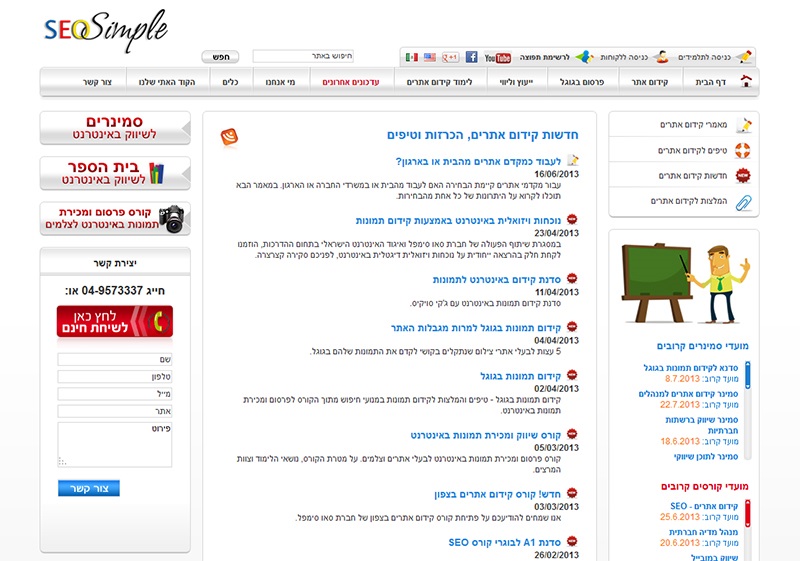Click the site search input field
The width and height of the screenshot is (800, 561).
(x=303, y=57)
